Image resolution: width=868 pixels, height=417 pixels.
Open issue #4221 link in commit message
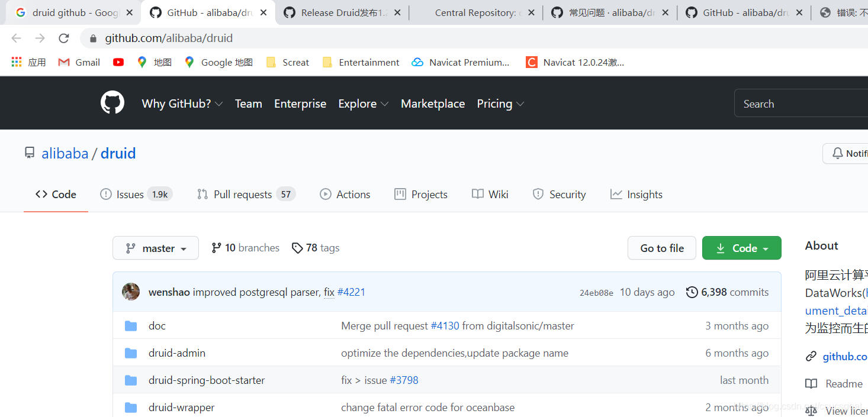[351, 292]
